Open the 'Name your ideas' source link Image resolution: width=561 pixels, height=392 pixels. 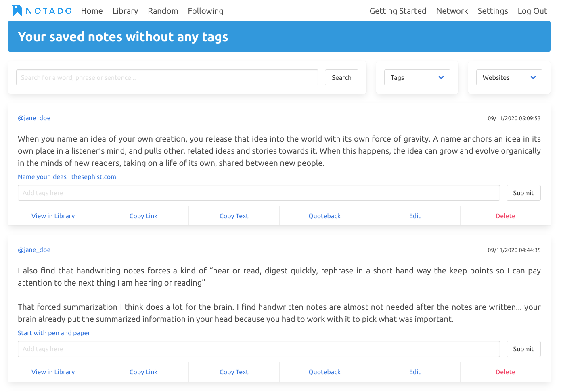click(67, 177)
